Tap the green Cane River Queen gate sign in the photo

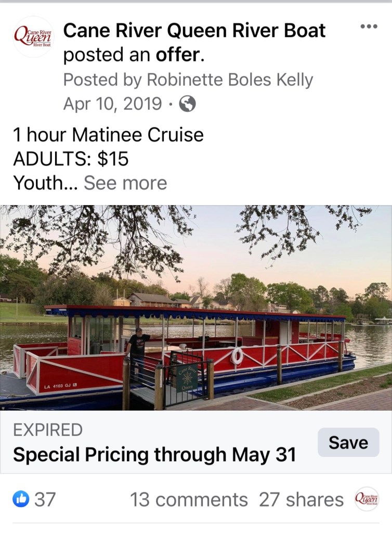coord(187,377)
